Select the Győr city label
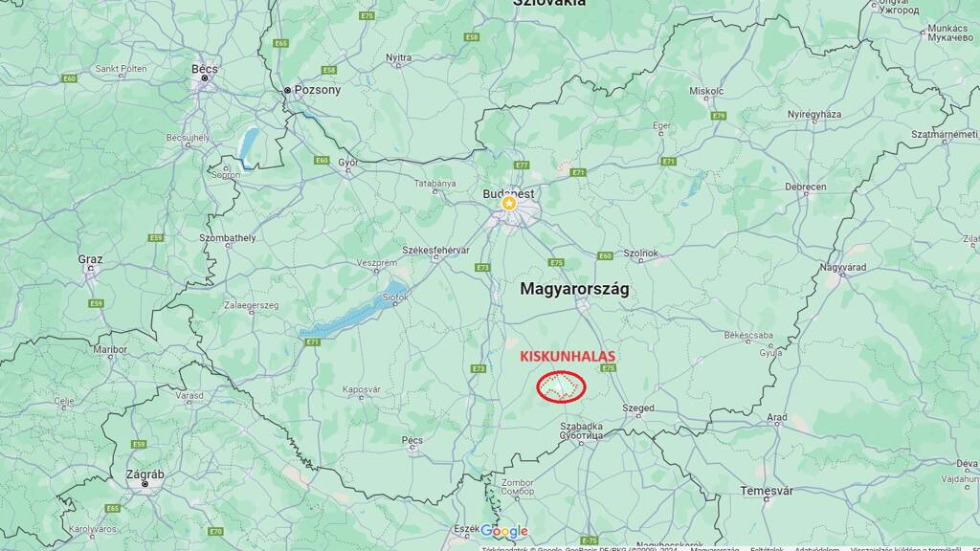Screen dimensions: 980x551 click(348, 163)
